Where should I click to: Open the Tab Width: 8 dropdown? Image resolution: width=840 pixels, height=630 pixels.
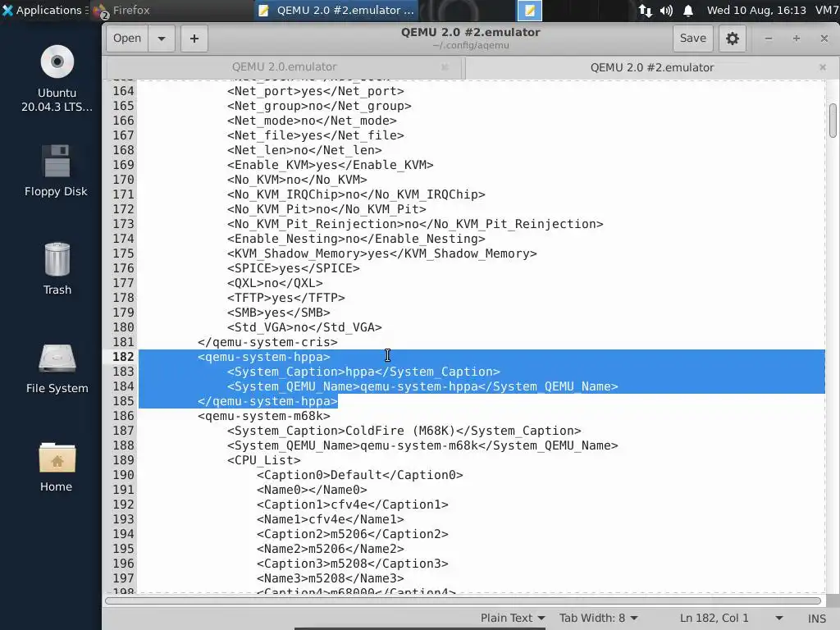point(598,618)
